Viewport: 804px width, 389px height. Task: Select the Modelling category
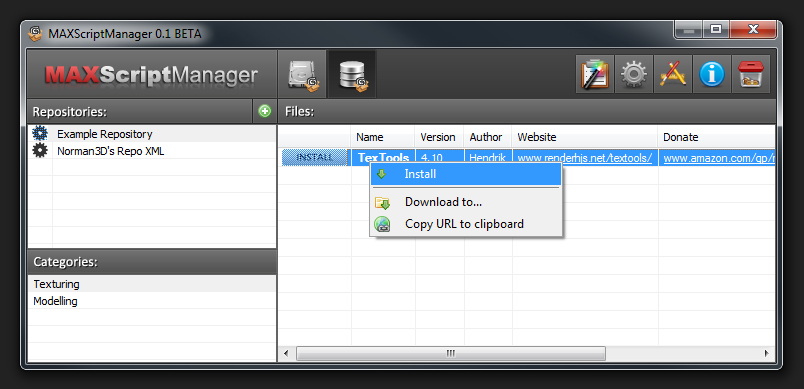[x=151, y=301]
